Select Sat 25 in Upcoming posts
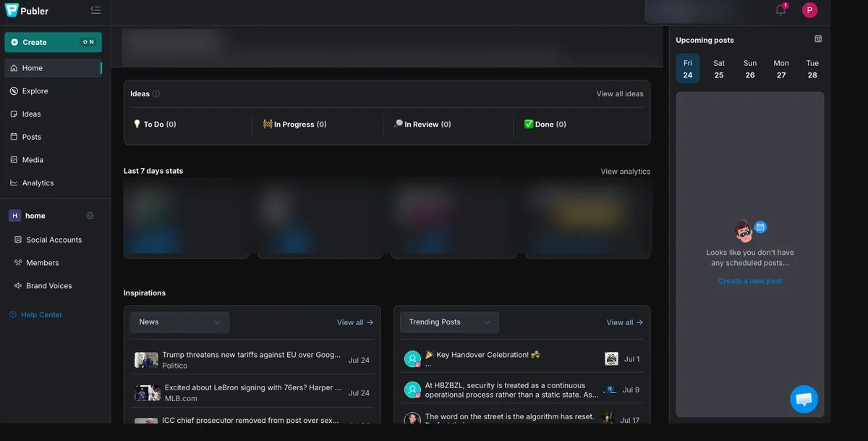This screenshot has height=441, width=868. coord(719,69)
